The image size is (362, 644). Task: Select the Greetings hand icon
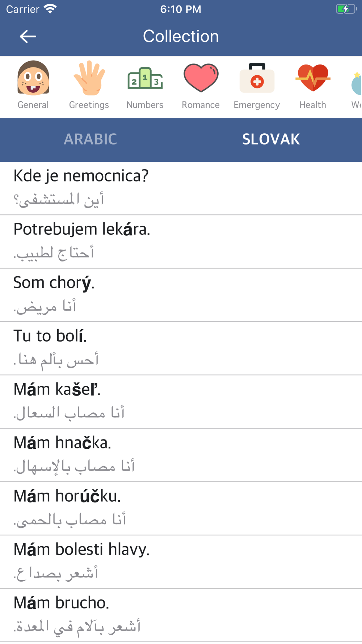[x=89, y=78]
